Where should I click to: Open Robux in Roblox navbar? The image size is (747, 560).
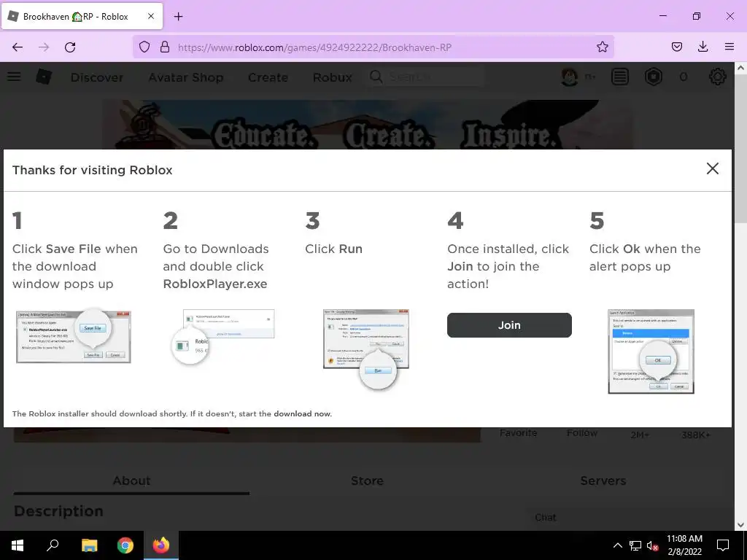[x=332, y=77]
